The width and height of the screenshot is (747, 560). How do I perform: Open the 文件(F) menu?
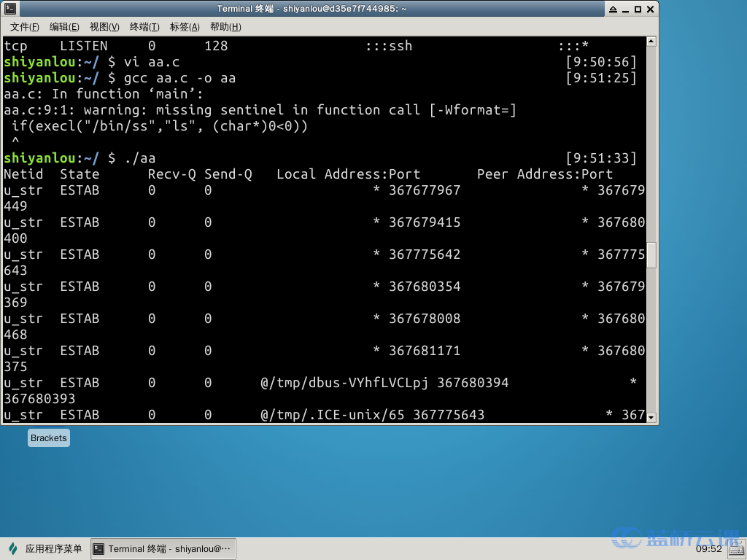tap(24, 27)
